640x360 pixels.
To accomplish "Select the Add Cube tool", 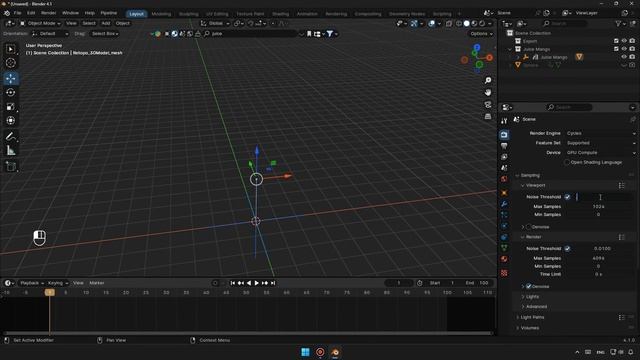I will pos(11,166).
